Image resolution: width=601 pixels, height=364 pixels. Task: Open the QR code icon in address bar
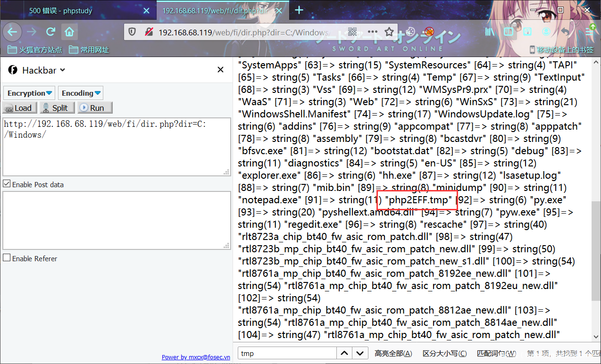(352, 32)
